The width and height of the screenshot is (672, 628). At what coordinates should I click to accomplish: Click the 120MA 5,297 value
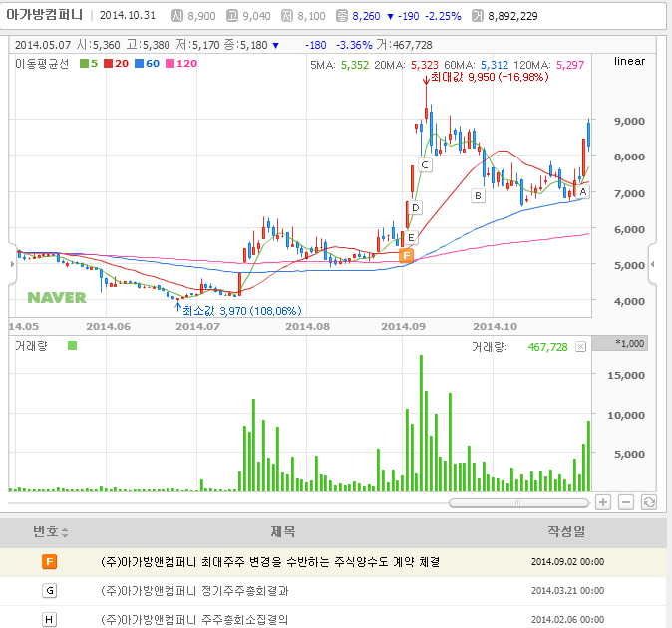pyautogui.click(x=570, y=65)
